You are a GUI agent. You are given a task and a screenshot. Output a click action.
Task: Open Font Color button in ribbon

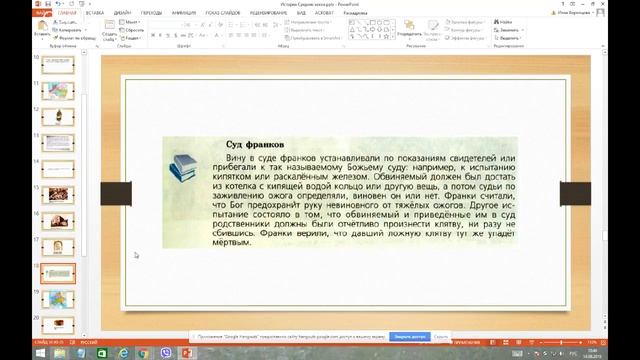pyautogui.click(x=218, y=36)
